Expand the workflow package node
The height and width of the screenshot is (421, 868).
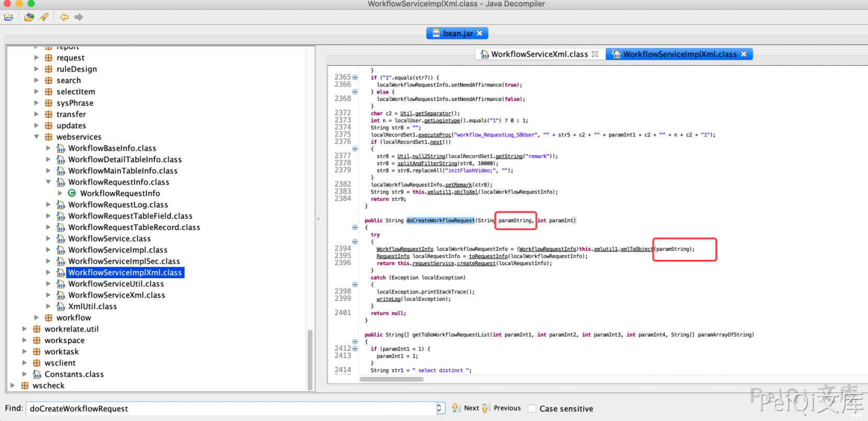point(36,317)
